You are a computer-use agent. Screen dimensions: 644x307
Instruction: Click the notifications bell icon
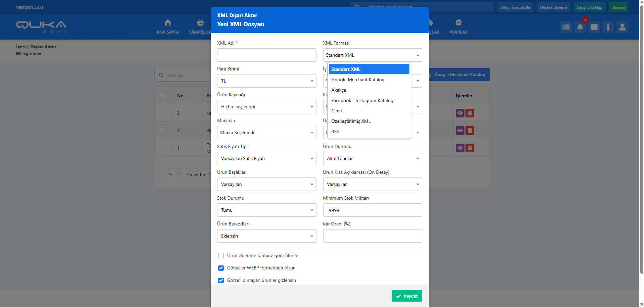580,27
